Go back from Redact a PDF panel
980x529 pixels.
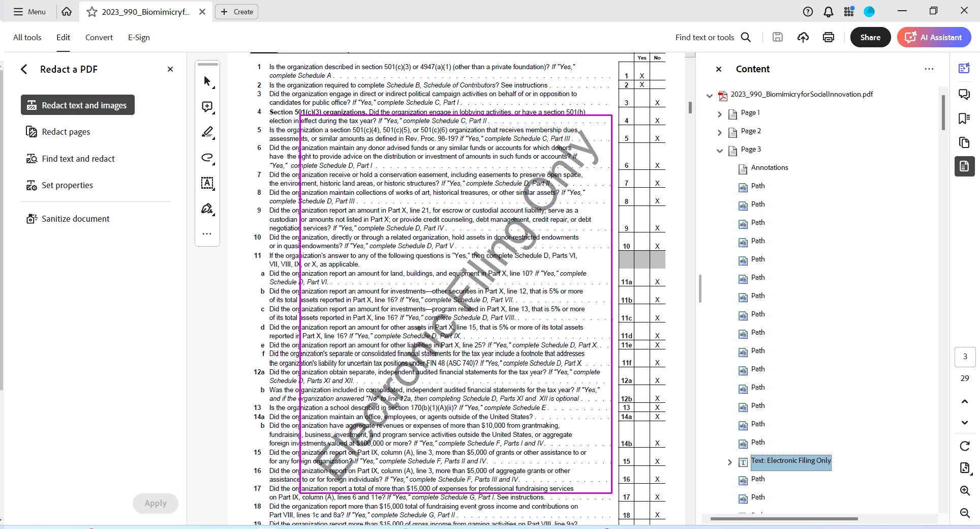point(24,69)
